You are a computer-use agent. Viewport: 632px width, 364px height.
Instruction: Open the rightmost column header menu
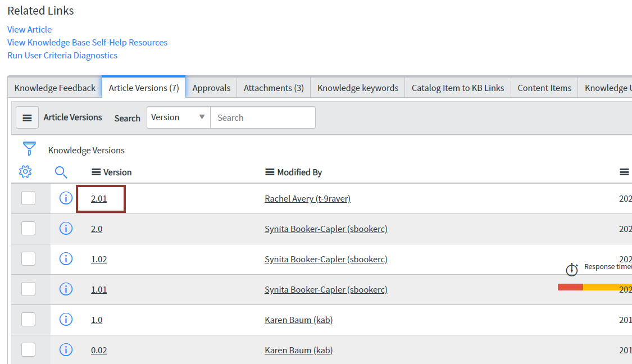tap(625, 172)
